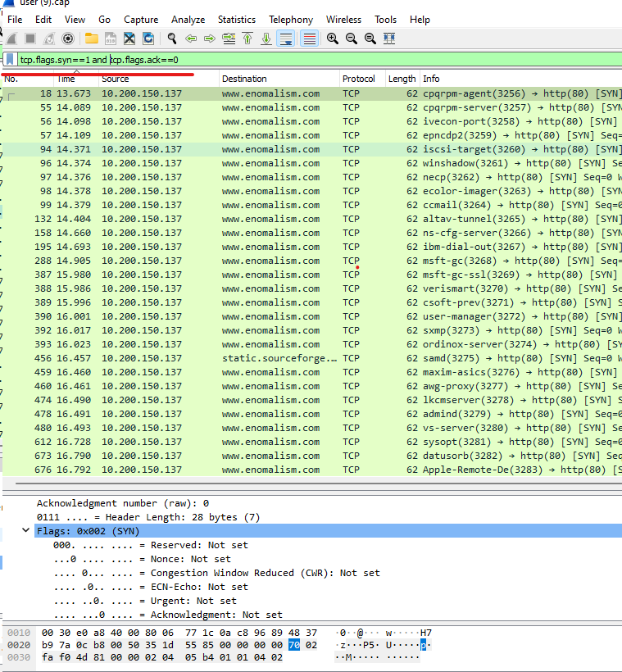The height and width of the screenshot is (672, 622).
Task: Go forward in packet history arrow
Action: [210, 39]
